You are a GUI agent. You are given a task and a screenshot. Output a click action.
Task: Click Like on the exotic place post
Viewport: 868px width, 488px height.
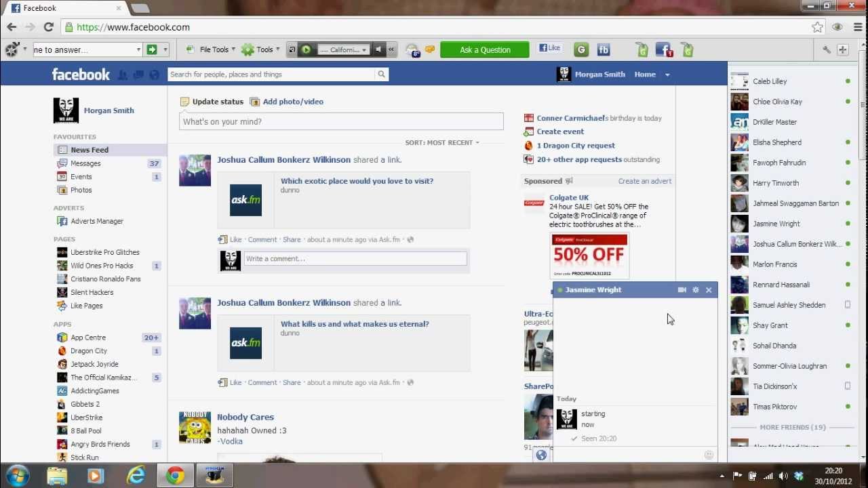[x=235, y=239]
